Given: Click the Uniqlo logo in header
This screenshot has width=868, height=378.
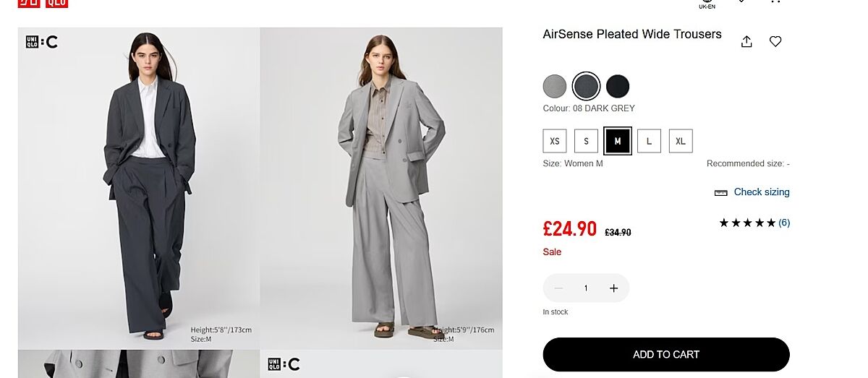Looking at the screenshot, I should [x=43, y=3].
